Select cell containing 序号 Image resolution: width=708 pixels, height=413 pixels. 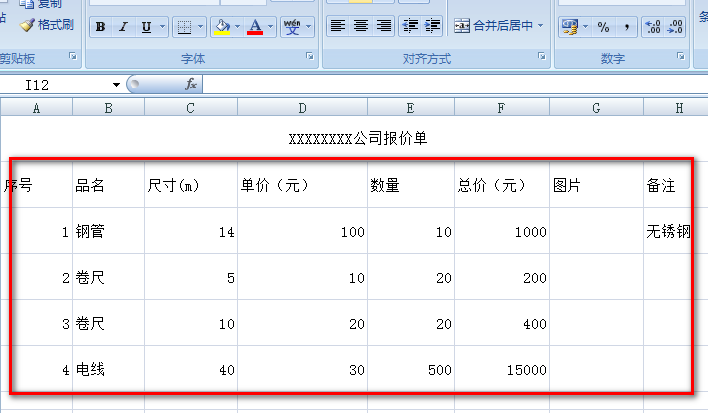click(x=37, y=185)
